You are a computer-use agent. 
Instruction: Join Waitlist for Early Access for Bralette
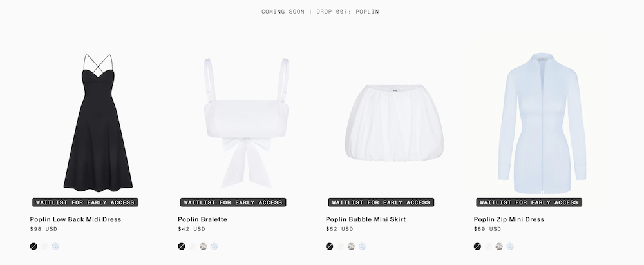click(233, 202)
